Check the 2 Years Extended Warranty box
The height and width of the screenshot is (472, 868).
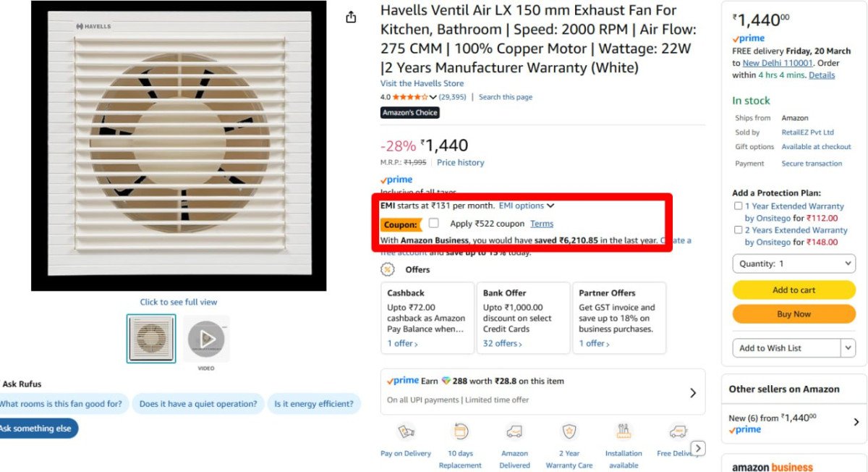pyautogui.click(x=738, y=230)
